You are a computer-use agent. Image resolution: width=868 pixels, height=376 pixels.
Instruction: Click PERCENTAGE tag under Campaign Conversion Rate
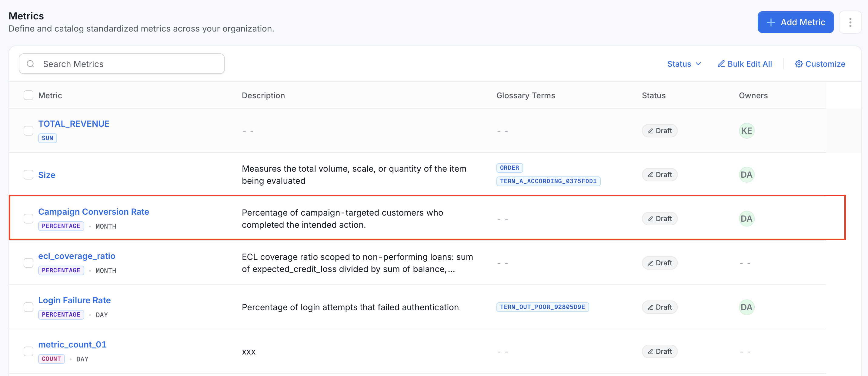61,226
